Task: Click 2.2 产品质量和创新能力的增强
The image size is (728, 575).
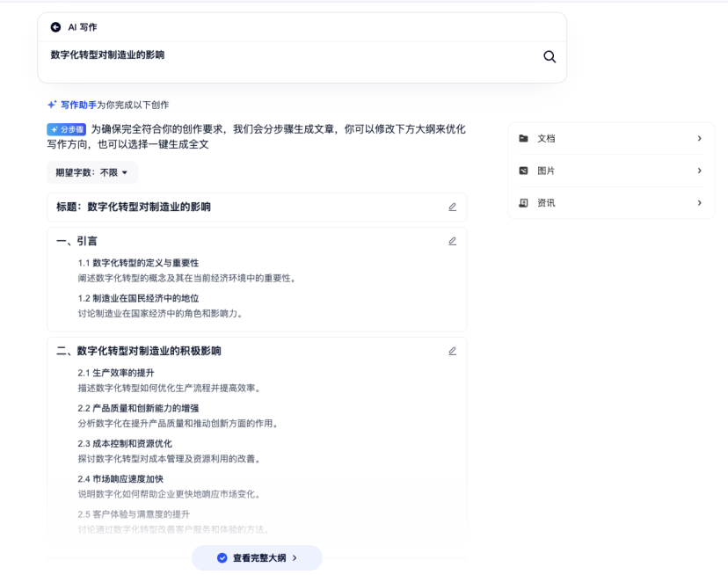Action: 138,408
